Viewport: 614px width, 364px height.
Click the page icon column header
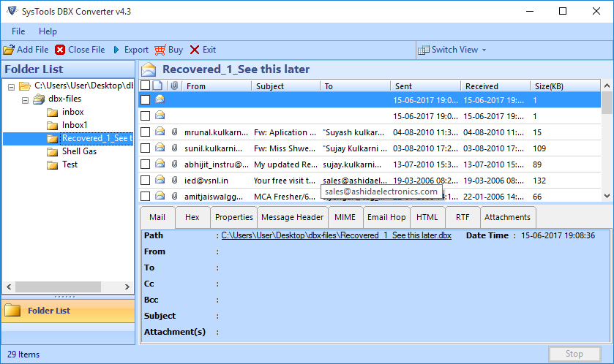point(157,86)
